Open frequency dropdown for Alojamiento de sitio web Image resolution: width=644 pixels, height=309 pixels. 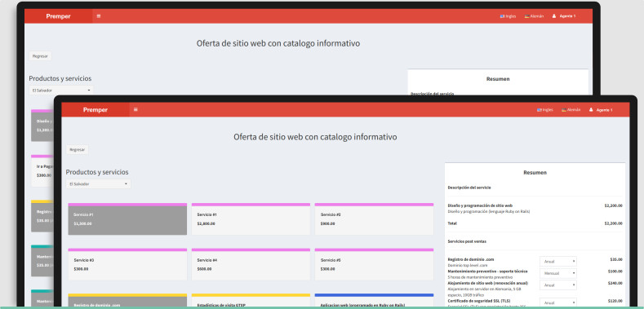click(x=557, y=285)
